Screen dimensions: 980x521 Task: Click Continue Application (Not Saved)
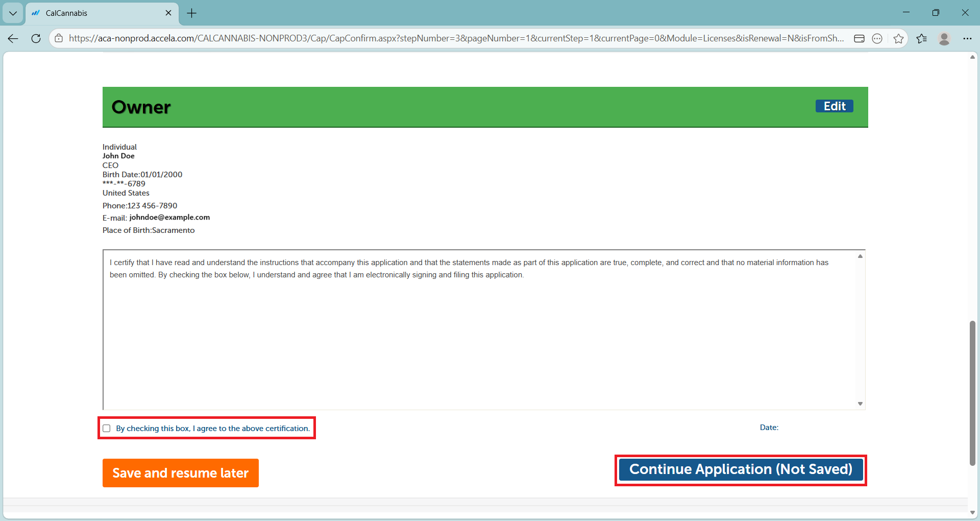pos(741,469)
